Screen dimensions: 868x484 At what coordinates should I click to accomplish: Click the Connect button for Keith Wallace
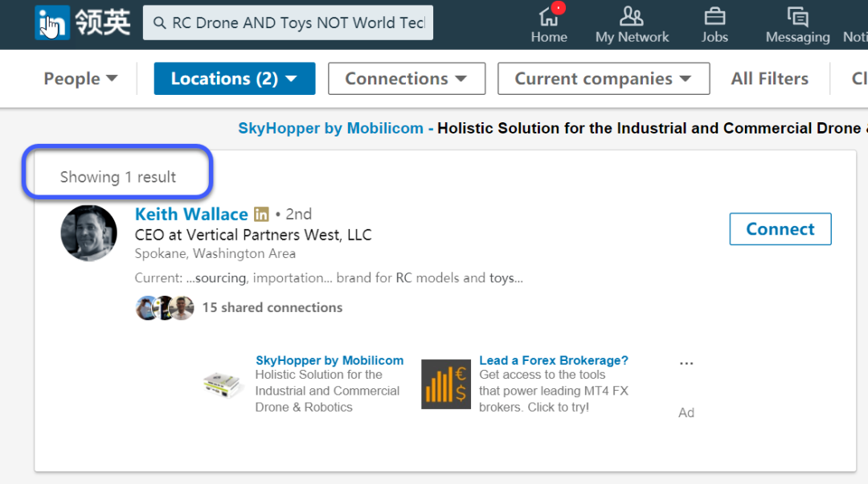click(x=780, y=229)
